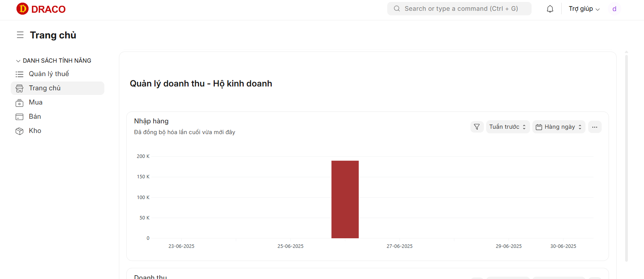Collapse the DANH SÁCH TÍNH NĂNG section
This screenshot has width=644, height=279.
point(54,61)
